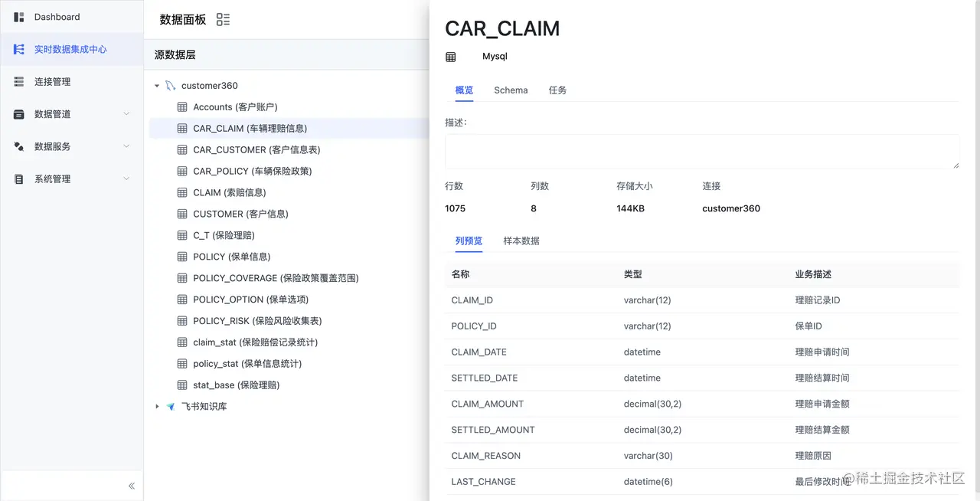The image size is (980, 501).
Task: Click table icon next to POLICY_COVERAGE
Action: [x=182, y=278]
